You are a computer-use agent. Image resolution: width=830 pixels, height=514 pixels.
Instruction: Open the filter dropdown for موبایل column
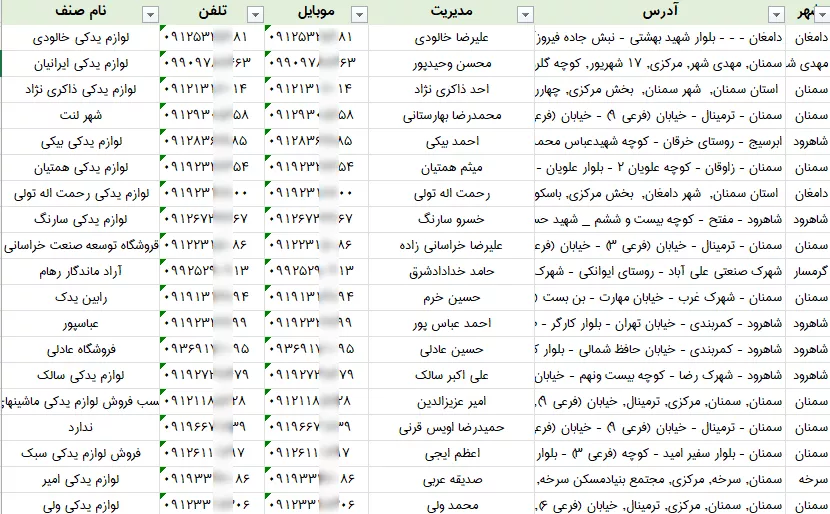[359, 14]
